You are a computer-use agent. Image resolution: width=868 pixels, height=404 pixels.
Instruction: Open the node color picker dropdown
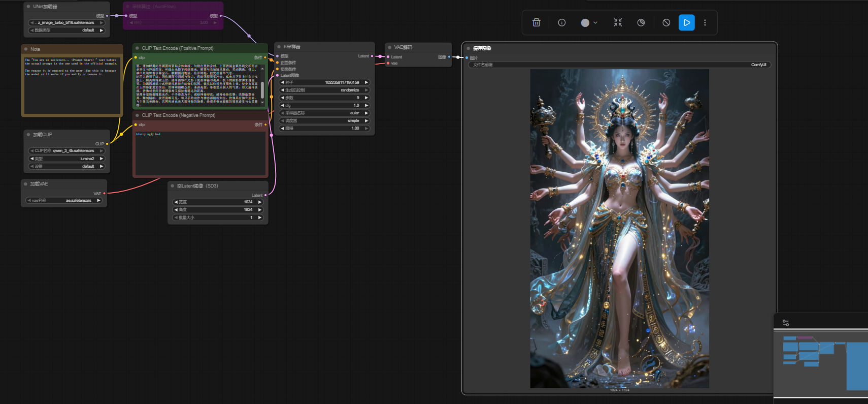tap(589, 23)
